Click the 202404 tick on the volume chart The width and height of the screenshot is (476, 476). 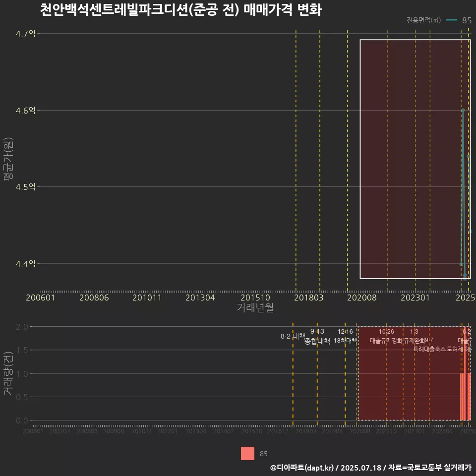[x=442, y=431]
